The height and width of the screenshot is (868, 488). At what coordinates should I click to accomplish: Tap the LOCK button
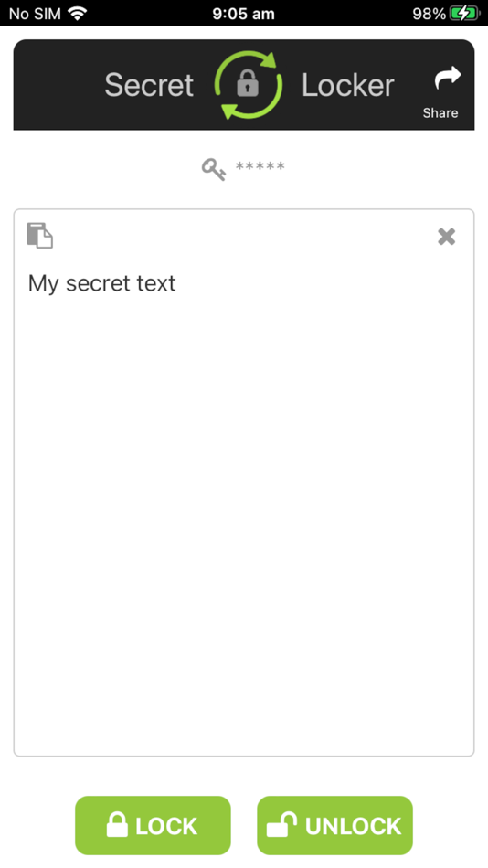(x=153, y=825)
